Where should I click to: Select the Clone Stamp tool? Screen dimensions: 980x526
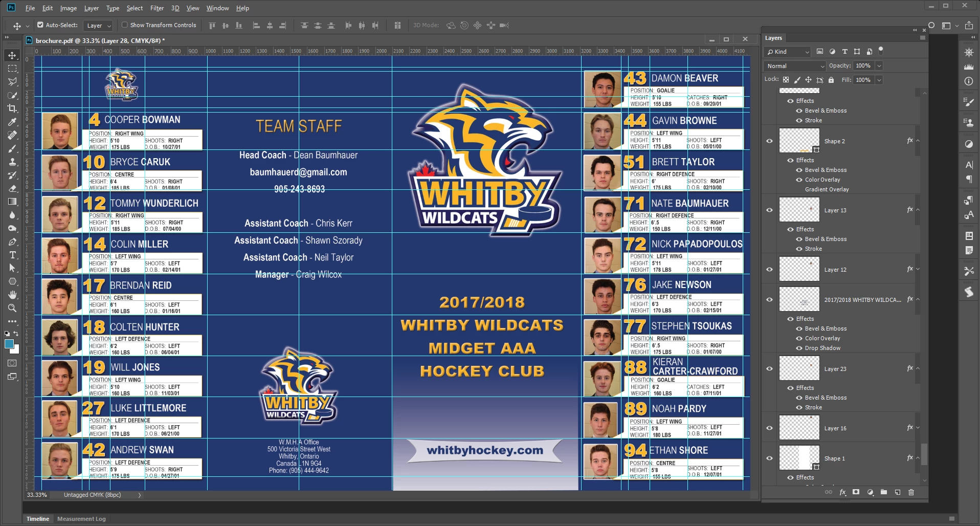[x=12, y=162]
